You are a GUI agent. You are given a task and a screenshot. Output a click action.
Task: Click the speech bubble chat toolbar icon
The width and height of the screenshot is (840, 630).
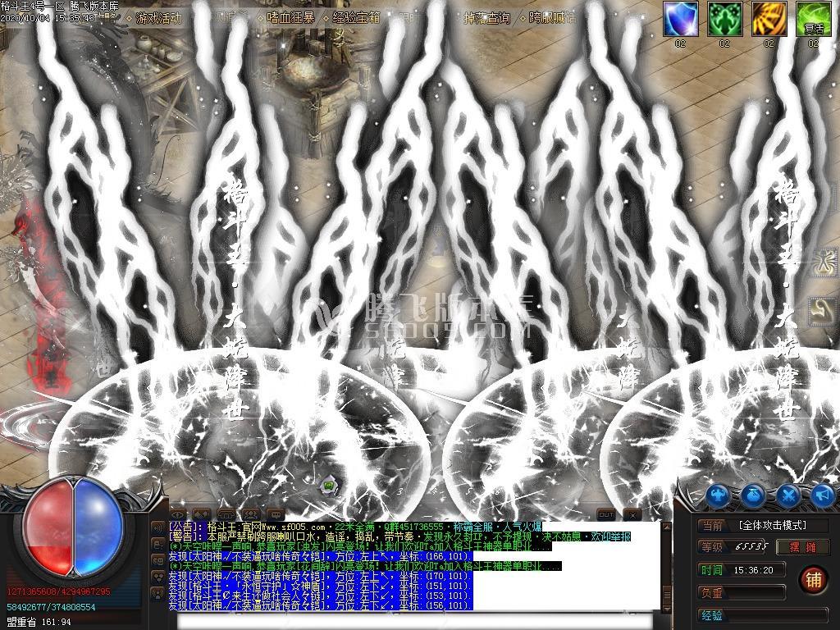coord(276,515)
